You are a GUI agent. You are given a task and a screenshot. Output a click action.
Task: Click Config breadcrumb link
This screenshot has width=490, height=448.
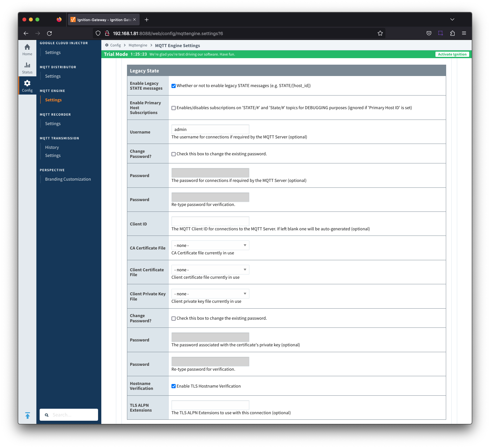(115, 45)
